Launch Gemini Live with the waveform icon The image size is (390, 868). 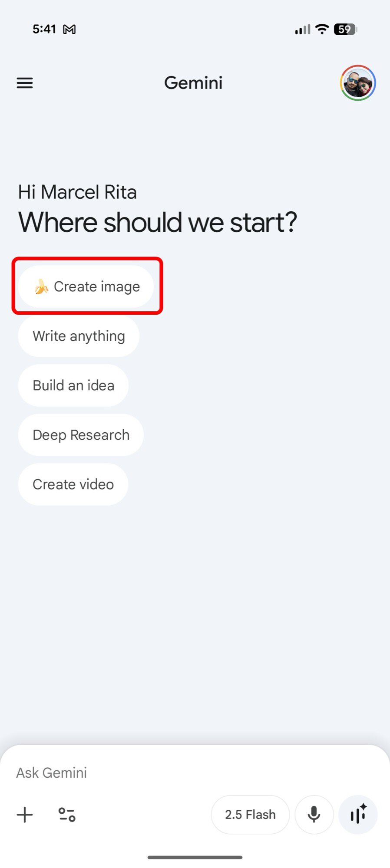[357, 815]
